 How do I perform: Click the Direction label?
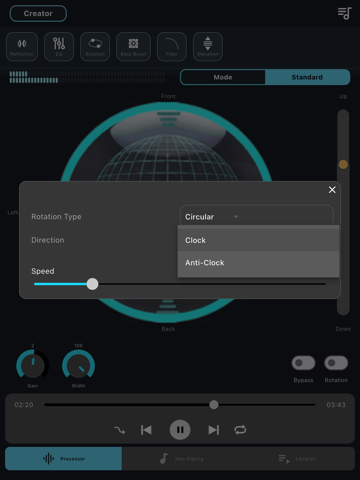coord(48,240)
